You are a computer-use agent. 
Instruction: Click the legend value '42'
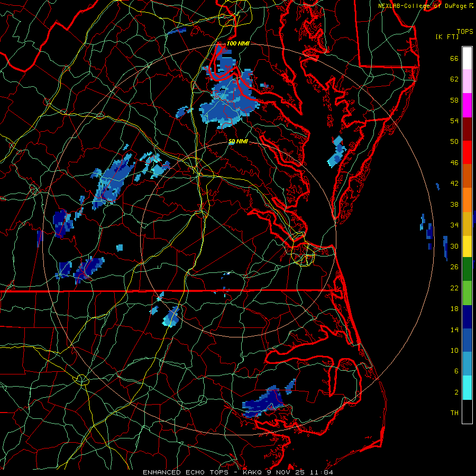[x=454, y=183]
